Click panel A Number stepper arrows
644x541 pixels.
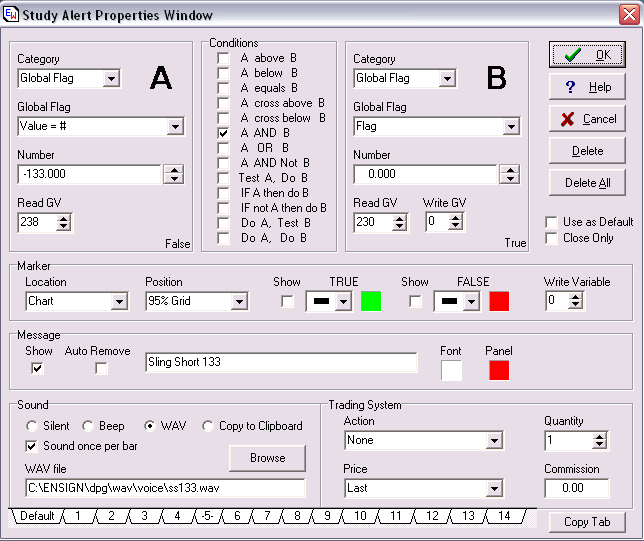174,175
